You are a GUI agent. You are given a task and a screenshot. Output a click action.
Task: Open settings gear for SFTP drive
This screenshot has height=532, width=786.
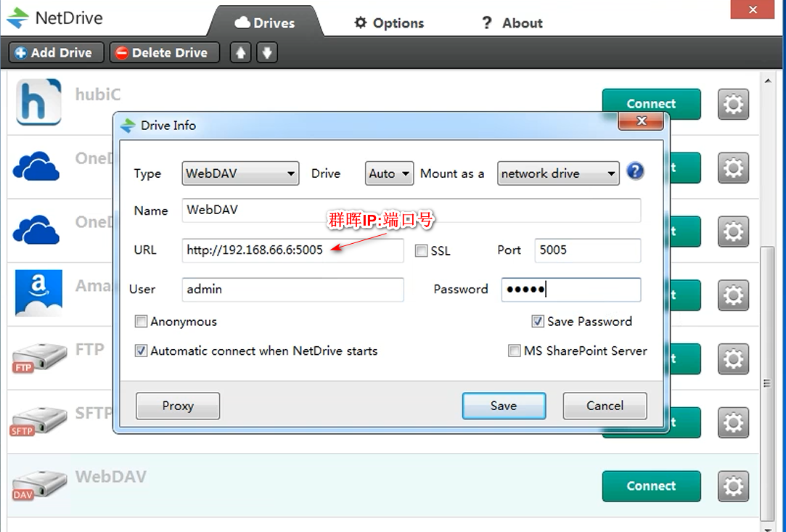click(733, 422)
